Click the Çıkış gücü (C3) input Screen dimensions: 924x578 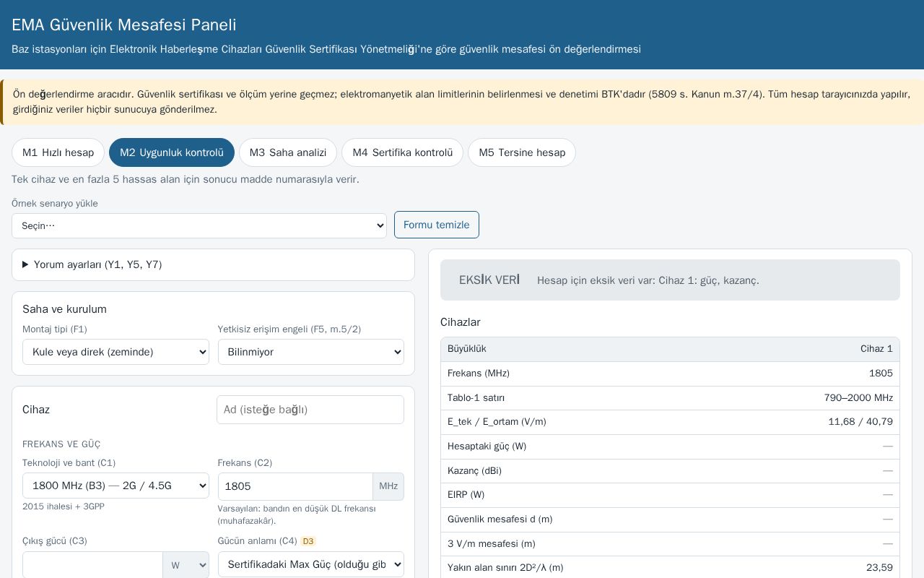click(92, 565)
